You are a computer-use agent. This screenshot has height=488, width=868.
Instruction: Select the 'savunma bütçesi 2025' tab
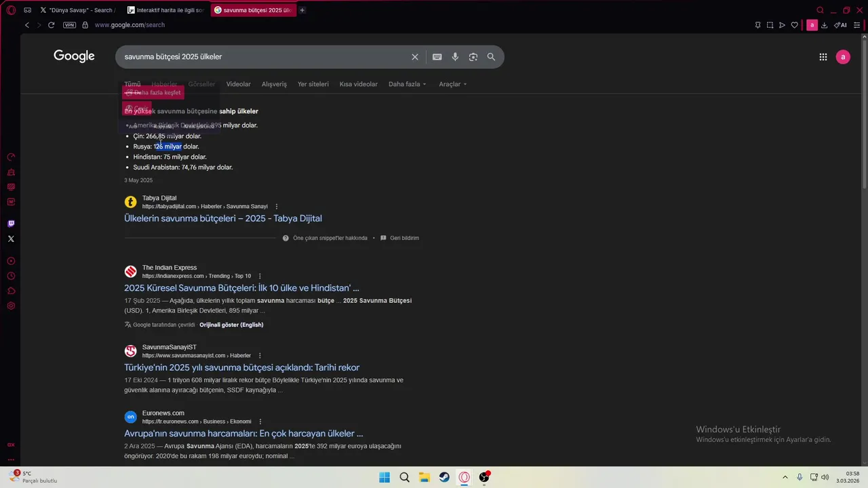253,10
